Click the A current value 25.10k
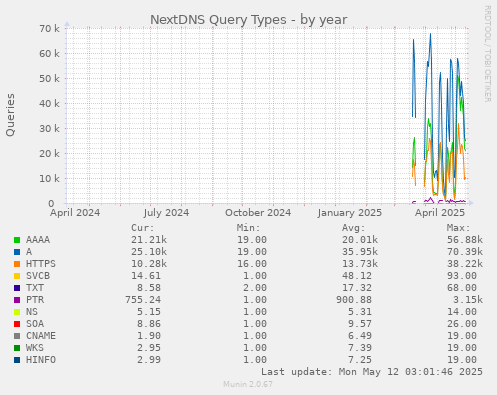The height and width of the screenshot is (395, 497). pyautogui.click(x=149, y=252)
